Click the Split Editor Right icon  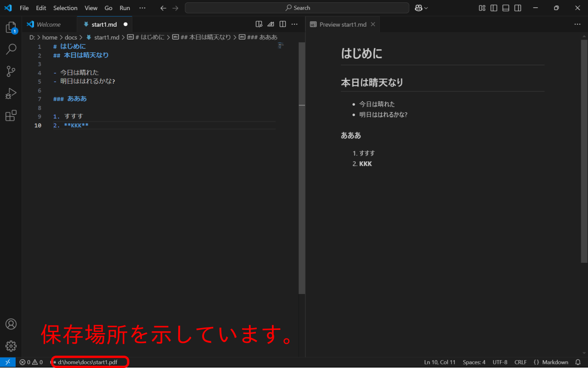(x=283, y=24)
